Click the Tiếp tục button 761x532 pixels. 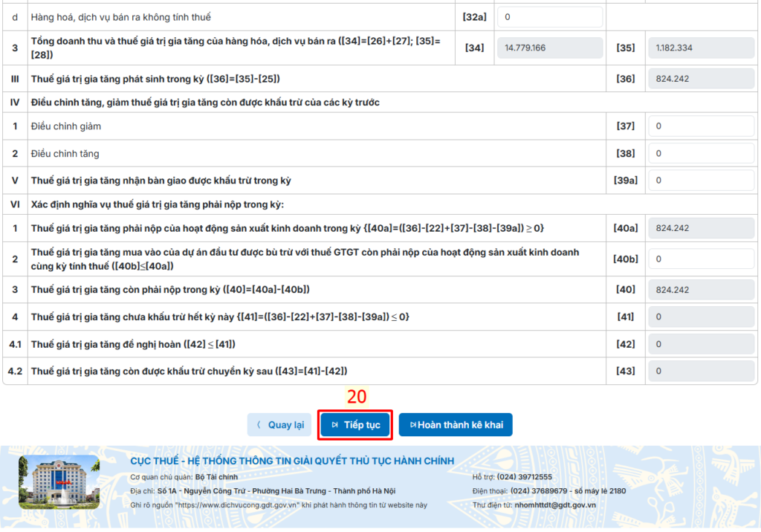click(355, 425)
